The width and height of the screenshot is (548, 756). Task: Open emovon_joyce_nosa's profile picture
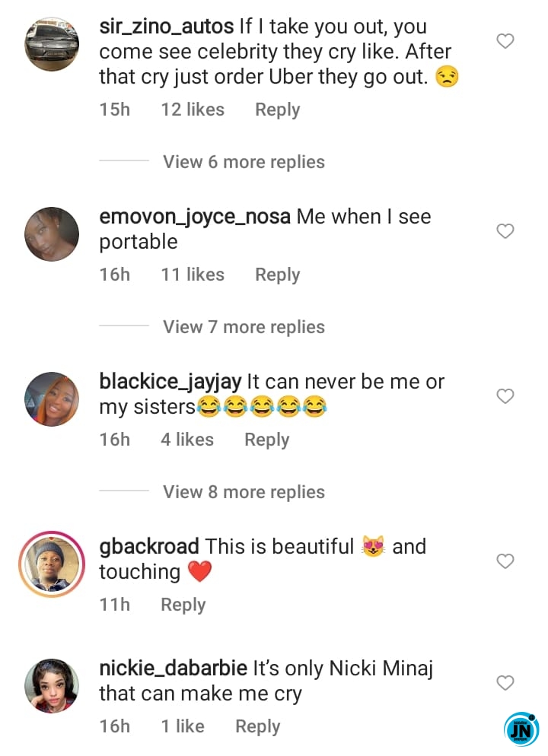[x=52, y=234]
